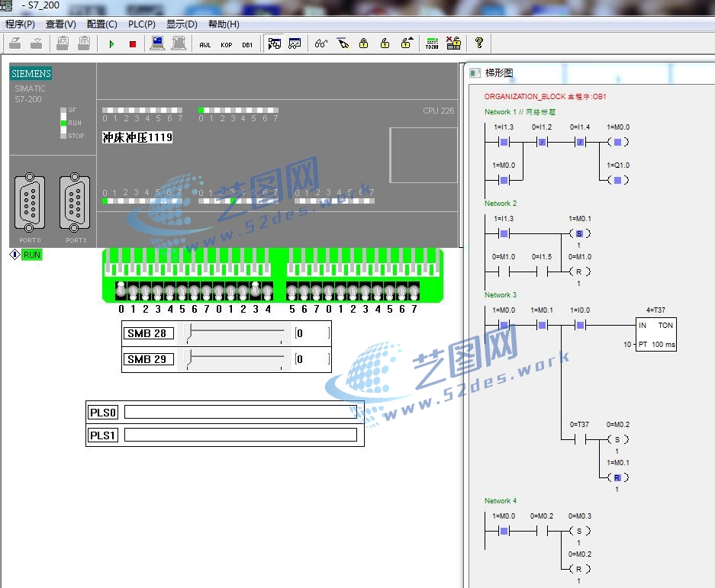
Task: Click the first greyed paste program icon
Action: pyautogui.click(x=63, y=43)
